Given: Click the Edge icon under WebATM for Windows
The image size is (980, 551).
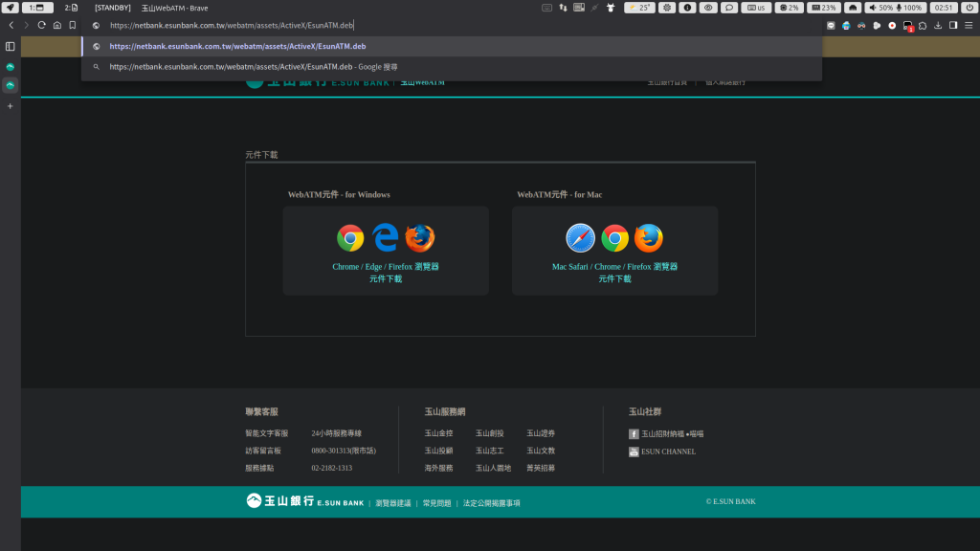Looking at the screenshot, I should click(385, 238).
